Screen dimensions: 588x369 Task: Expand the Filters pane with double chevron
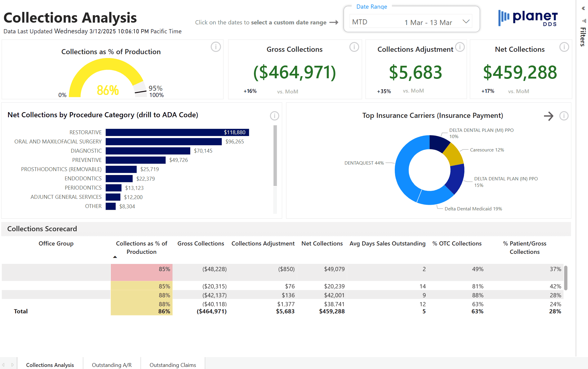(583, 8)
